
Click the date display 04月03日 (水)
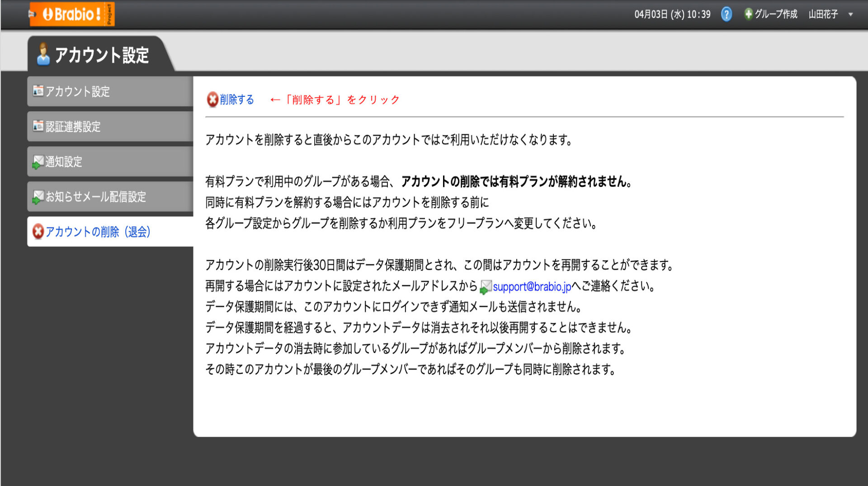click(x=660, y=14)
